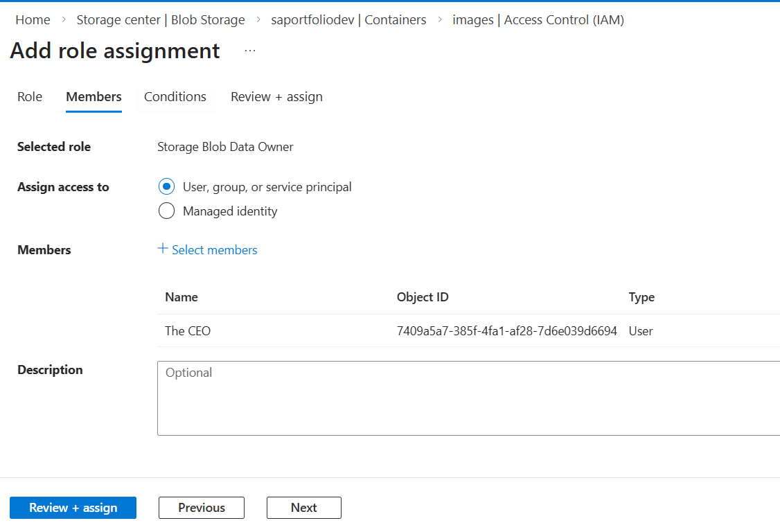Viewport: 780px width, 532px height.
Task: Click the Next button
Action: pos(303,508)
